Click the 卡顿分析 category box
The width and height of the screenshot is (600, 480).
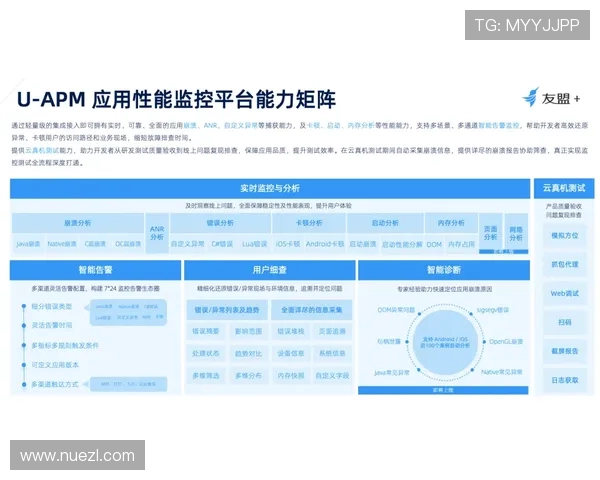point(309,223)
